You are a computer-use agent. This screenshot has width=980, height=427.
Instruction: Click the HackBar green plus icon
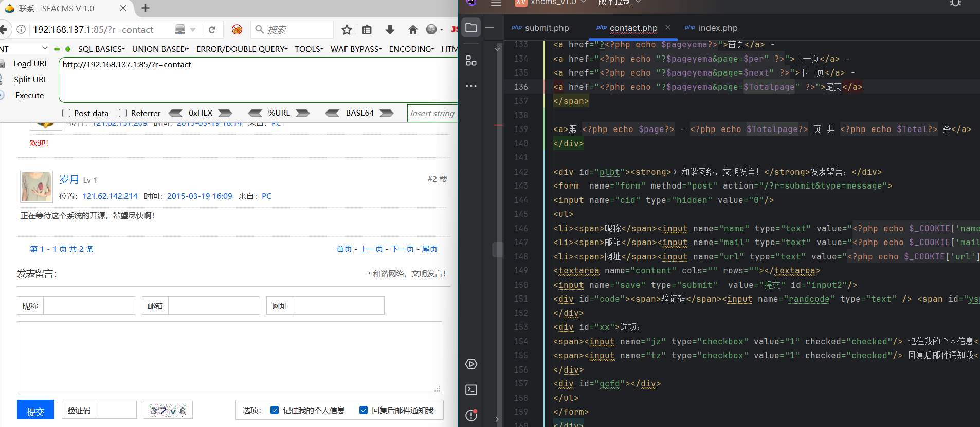click(x=67, y=49)
